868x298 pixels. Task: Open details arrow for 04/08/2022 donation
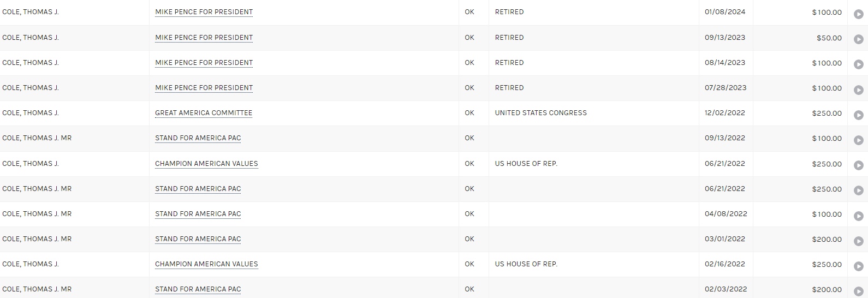tap(858, 216)
